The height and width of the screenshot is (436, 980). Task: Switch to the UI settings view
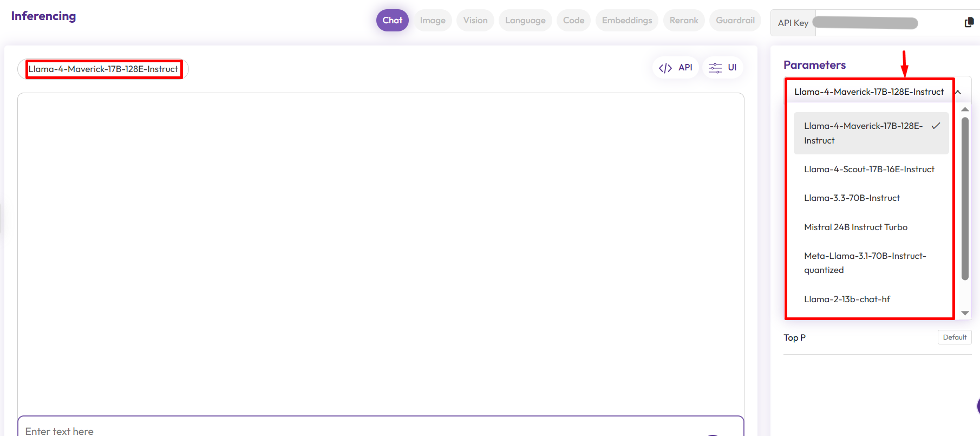723,68
